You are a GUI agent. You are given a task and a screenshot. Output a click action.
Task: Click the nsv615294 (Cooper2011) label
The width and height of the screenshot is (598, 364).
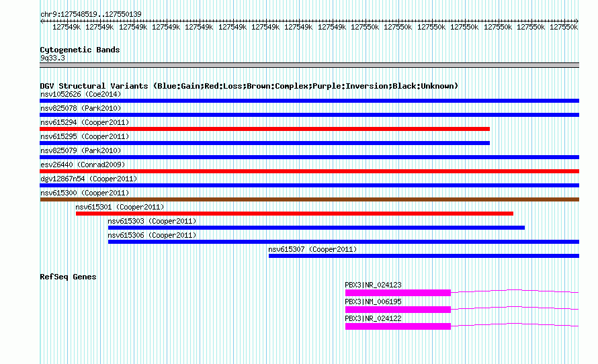point(85,122)
